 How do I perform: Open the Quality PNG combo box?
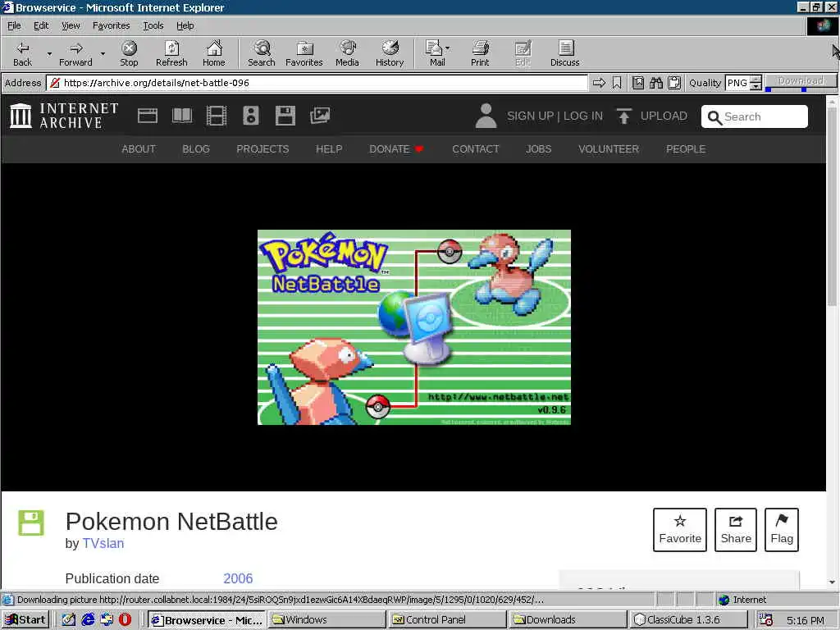click(x=737, y=83)
